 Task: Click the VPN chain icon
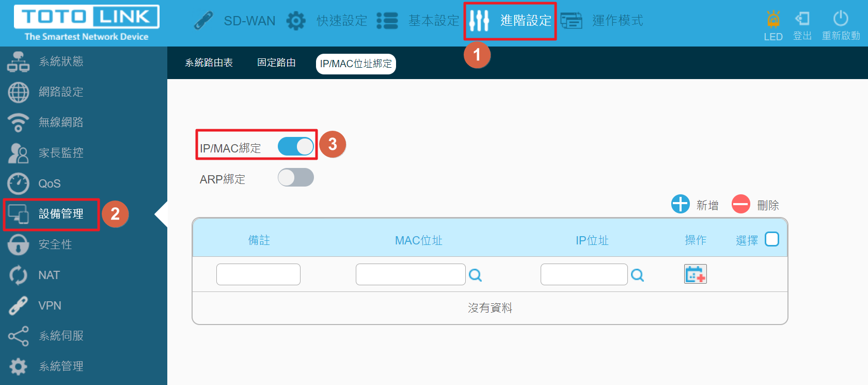point(19,305)
